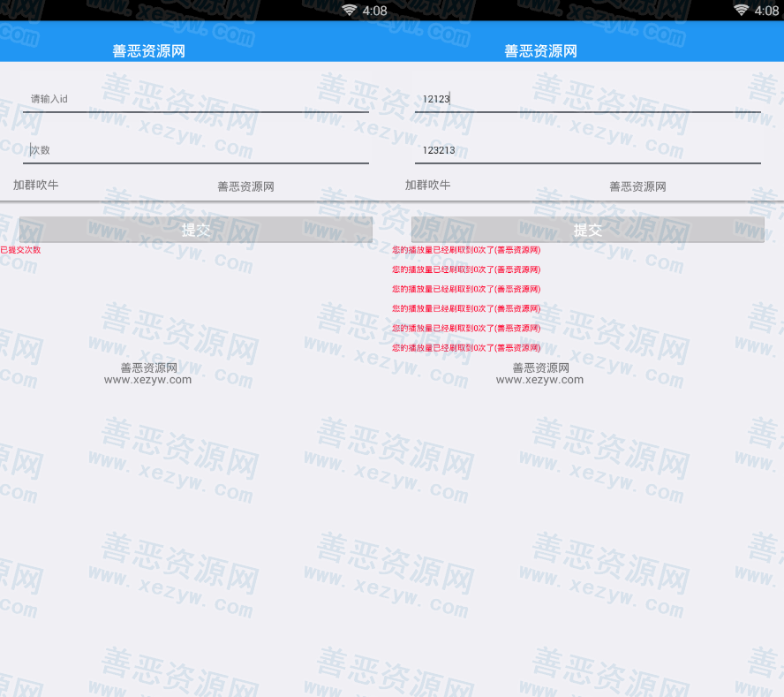Open the www.xezyw.com footer link on the left screen
Screen dimensions: 784x697
pyautogui.click(x=147, y=380)
